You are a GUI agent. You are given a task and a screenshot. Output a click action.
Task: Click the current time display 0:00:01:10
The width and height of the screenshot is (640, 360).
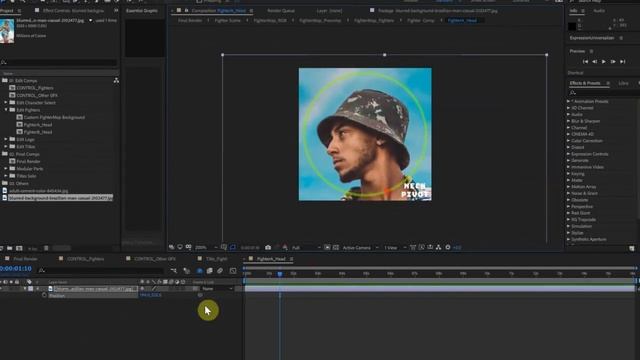pyautogui.click(x=16, y=269)
